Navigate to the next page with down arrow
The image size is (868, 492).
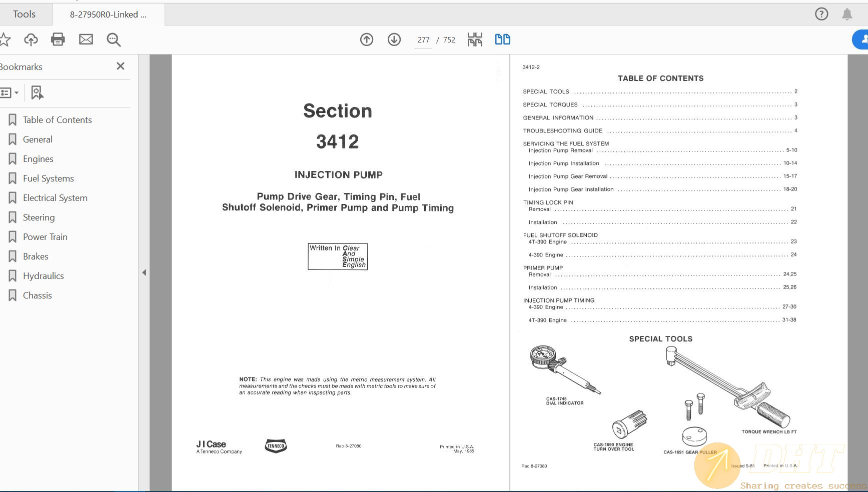(394, 39)
